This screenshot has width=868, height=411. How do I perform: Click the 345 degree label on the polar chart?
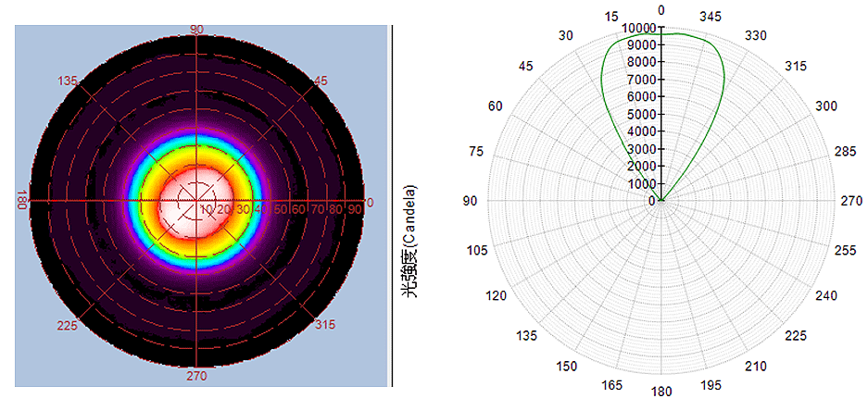coord(711,17)
